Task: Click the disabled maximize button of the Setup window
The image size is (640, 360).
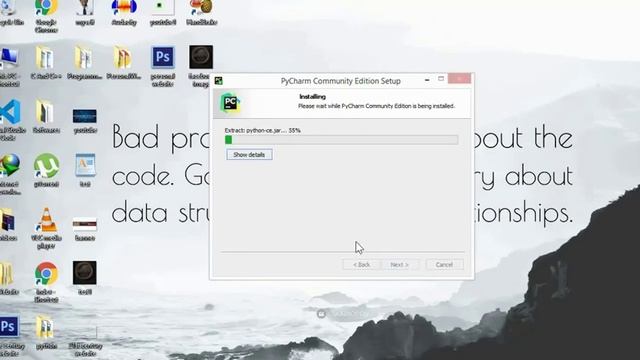Action: pyautogui.click(x=441, y=79)
